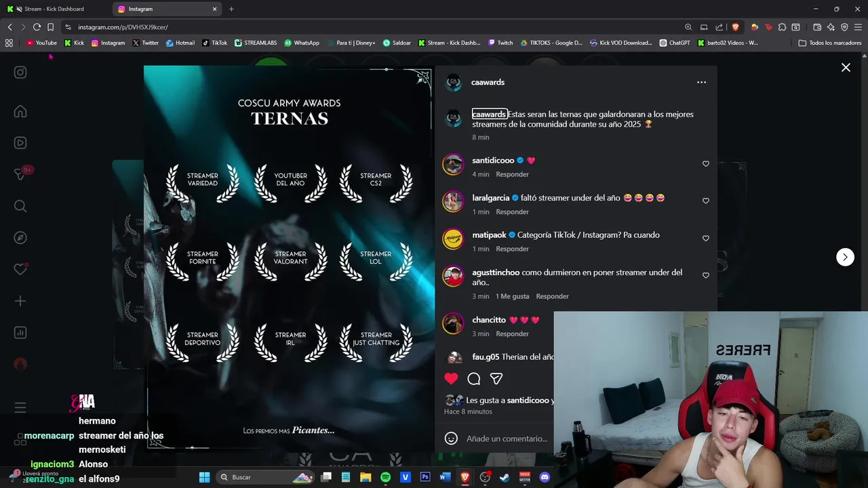Focus the 'Añade un comentario' field
Viewport: 868px width, 488px height.
tap(507, 439)
